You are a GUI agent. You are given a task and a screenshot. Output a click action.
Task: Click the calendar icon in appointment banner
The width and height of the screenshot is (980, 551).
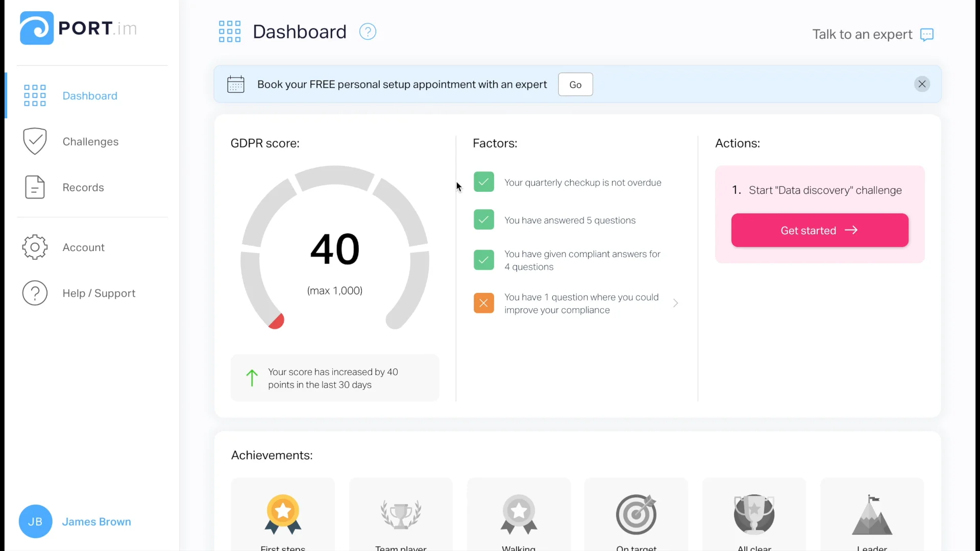[236, 84]
